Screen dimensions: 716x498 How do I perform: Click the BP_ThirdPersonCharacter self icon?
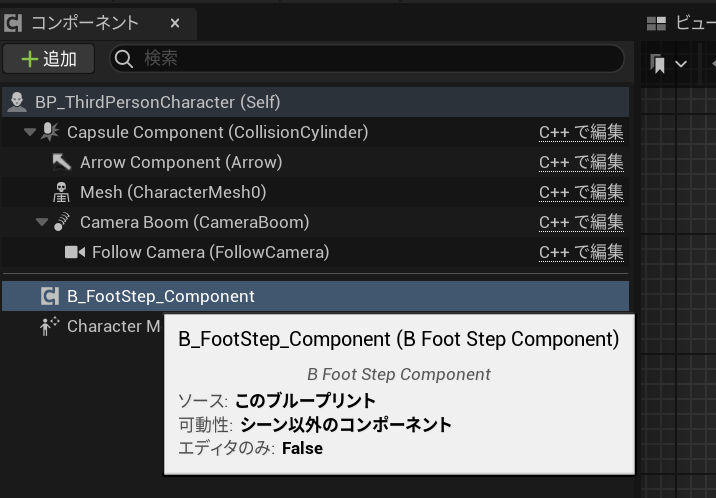click(17, 102)
